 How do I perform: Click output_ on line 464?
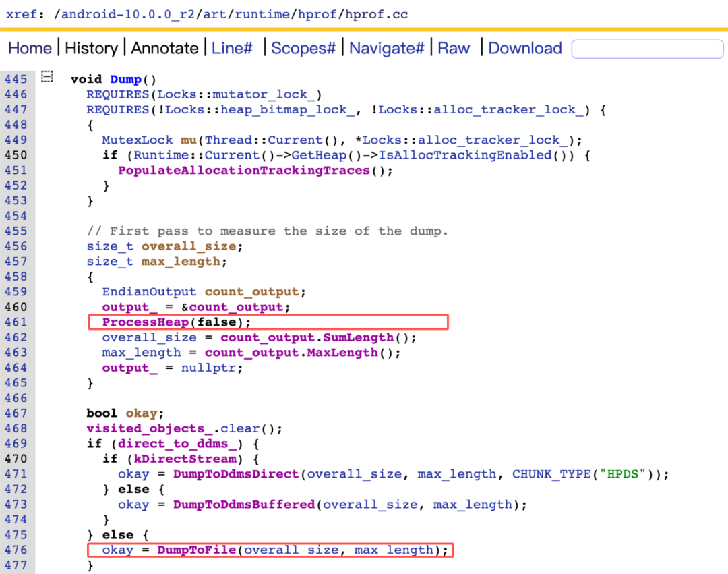[129, 368]
